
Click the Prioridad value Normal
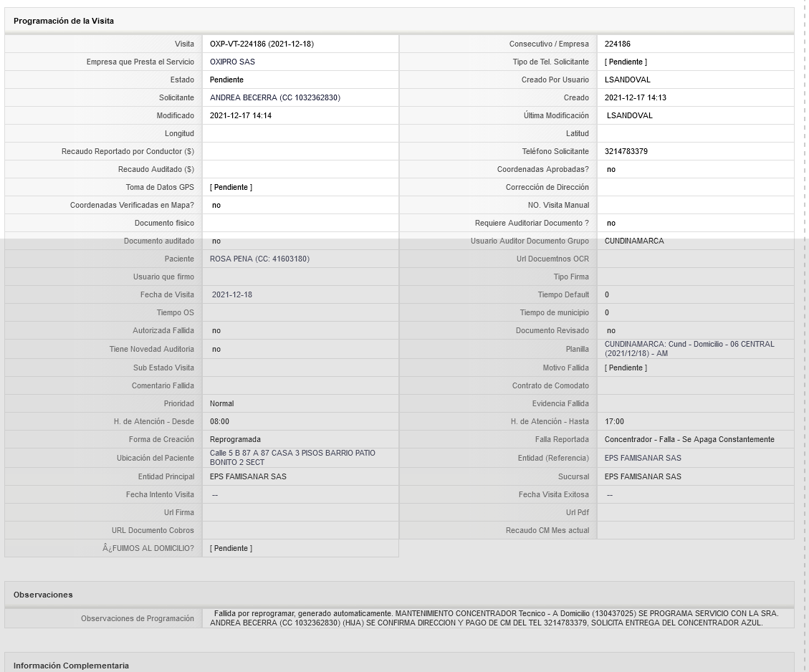pos(222,404)
